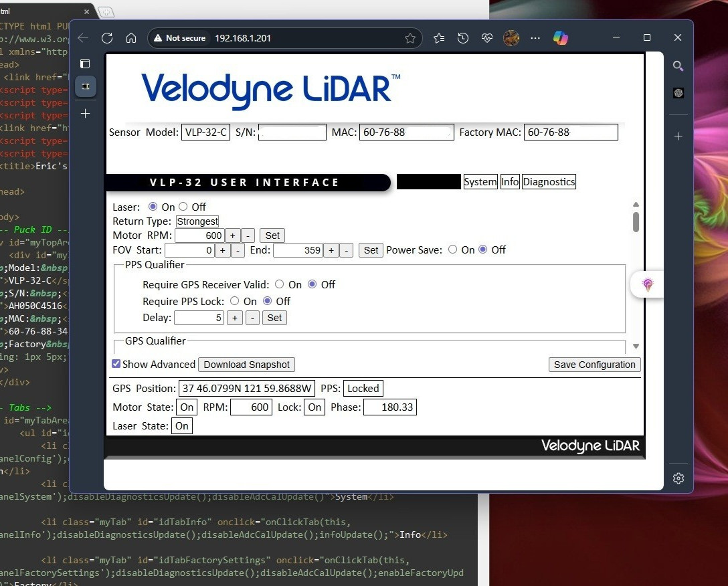Close the editor tab behind the browser

86,11
